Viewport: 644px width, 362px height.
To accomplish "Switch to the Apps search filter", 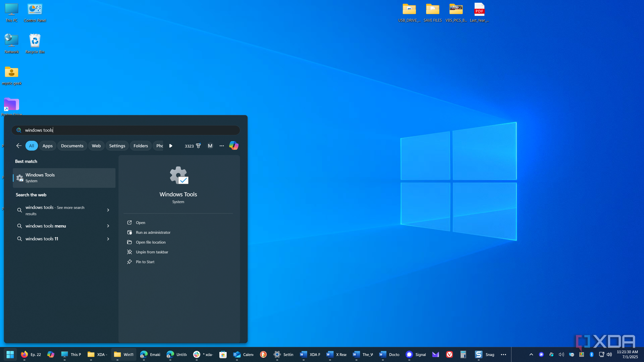I will tap(47, 146).
